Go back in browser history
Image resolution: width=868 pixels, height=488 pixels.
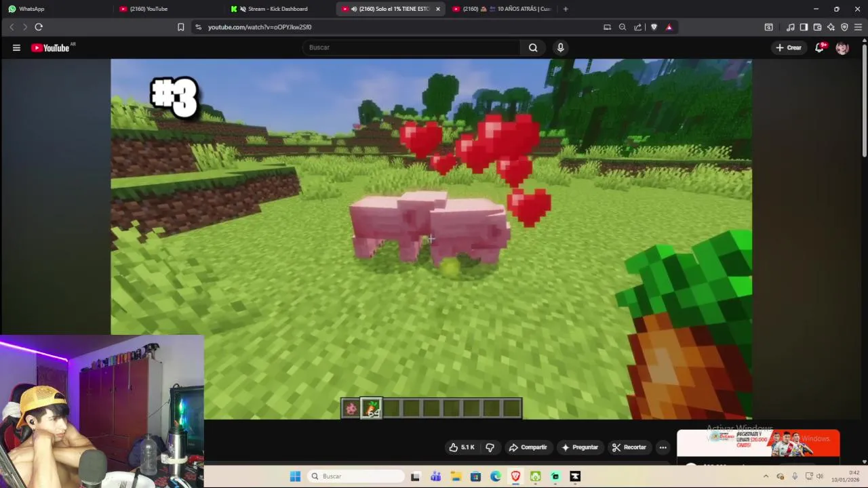coord(12,27)
